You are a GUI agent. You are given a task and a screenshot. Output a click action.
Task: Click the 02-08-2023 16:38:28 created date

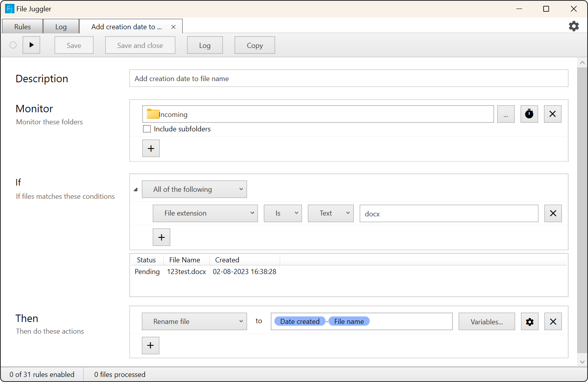(244, 272)
